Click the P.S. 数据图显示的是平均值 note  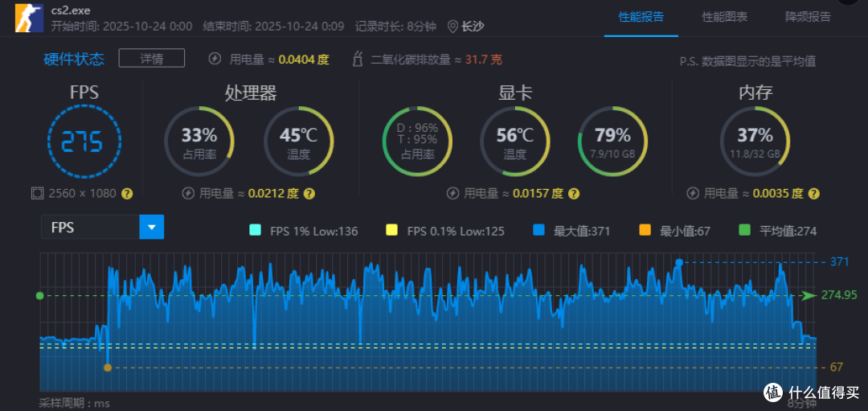pos(747,61)
